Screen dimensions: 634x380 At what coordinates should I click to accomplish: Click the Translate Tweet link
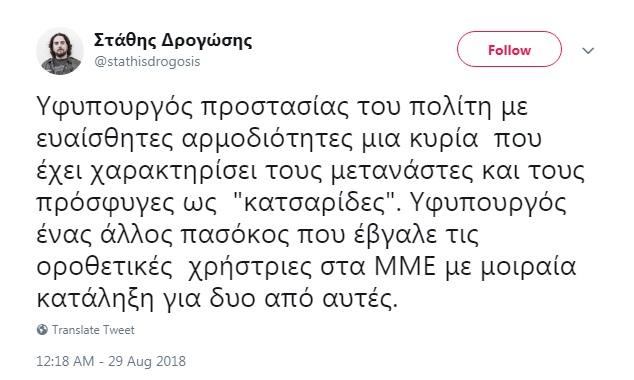(x=93, y=330)
